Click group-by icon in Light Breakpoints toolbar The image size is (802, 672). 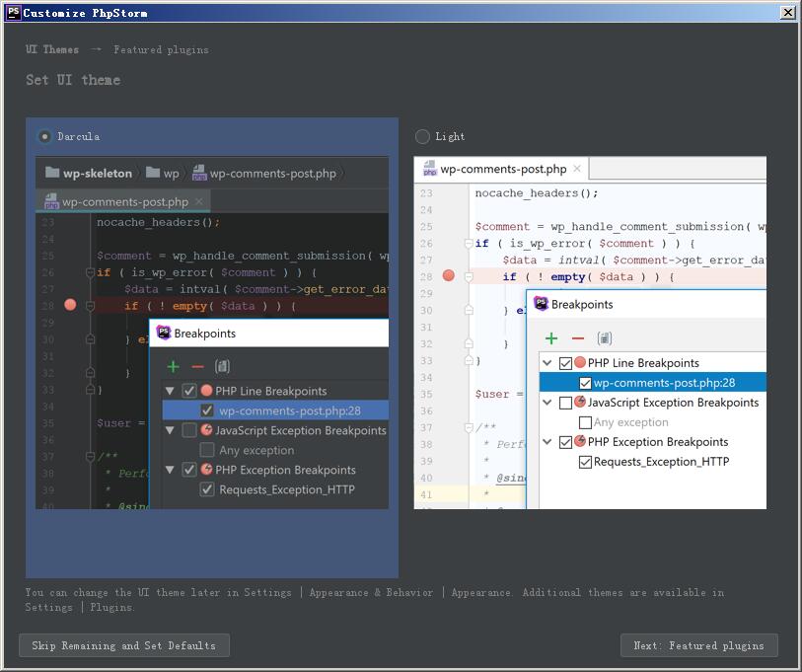[x=604, y=338]
